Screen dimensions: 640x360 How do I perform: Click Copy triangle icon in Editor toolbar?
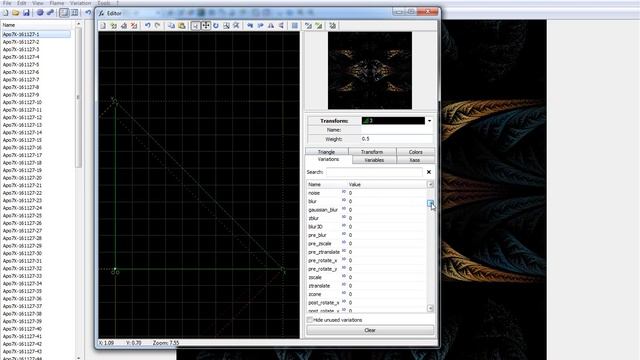[171, 26]
